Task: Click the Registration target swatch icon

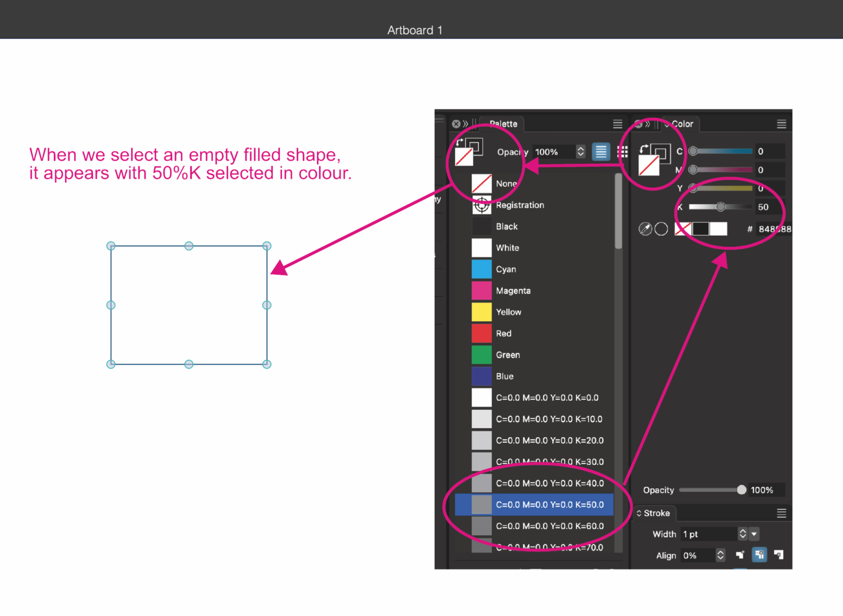Action: (x=482, y=205)
